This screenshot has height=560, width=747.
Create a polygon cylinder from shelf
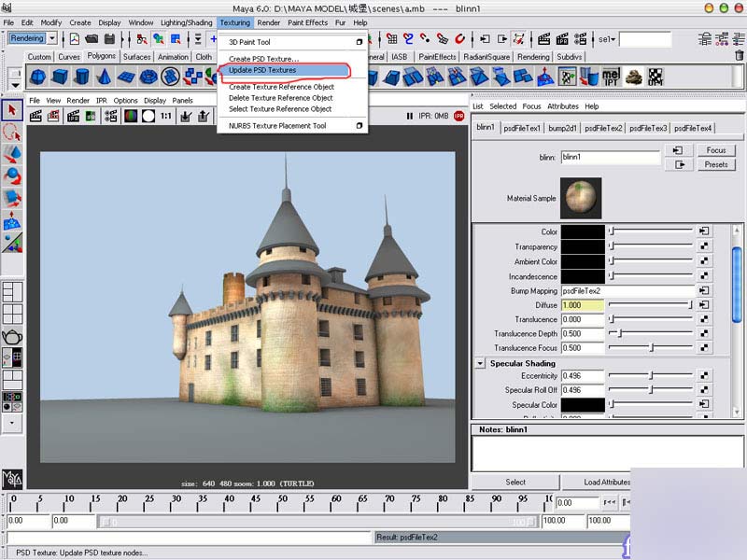82,77
